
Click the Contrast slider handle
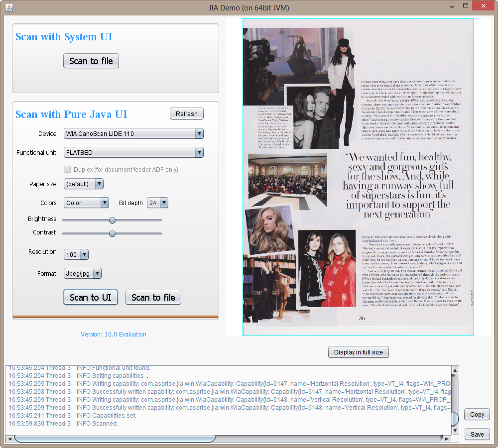[x=112, y=233]
